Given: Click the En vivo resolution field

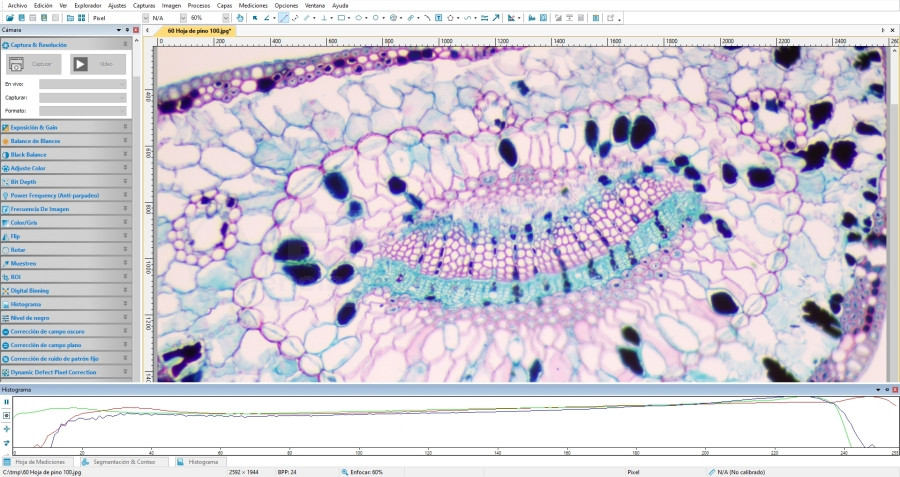Looking at the screenshot, I should [x=82, y=84].
